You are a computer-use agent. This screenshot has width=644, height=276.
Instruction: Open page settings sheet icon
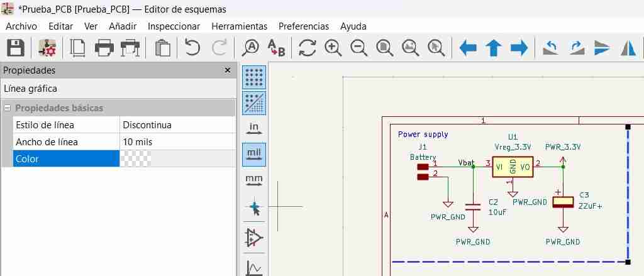(77, 48)
